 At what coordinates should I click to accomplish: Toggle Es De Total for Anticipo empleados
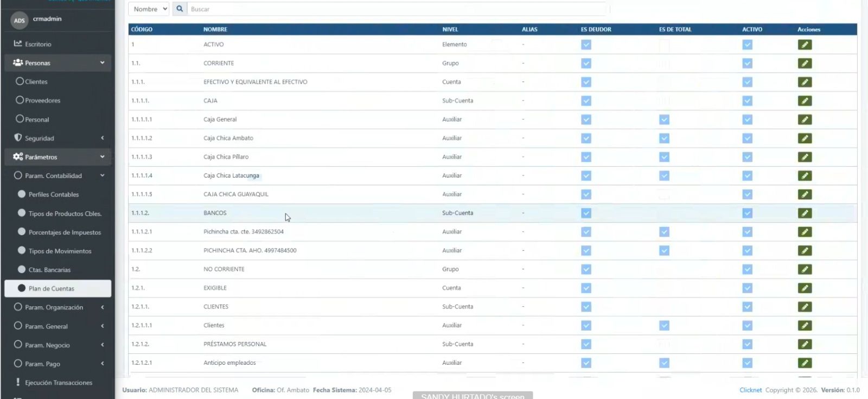[664, 363]
